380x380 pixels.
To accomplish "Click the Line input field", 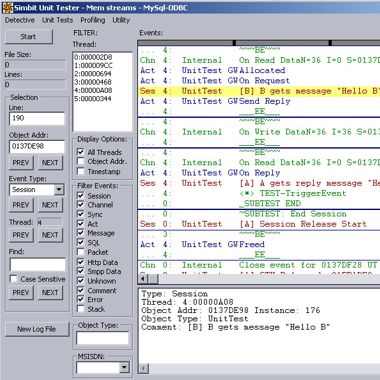I will [37, 119].
